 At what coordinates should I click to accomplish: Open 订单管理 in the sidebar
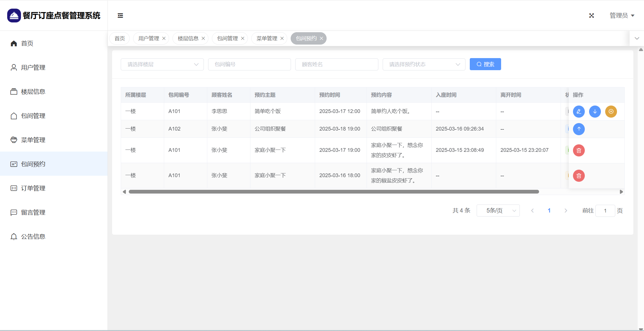[x=33, y=188]
